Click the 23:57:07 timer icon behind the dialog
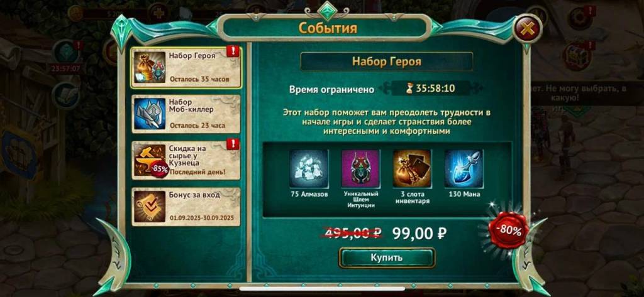Screen dimensions: 644x297 (x=65, y=68)
